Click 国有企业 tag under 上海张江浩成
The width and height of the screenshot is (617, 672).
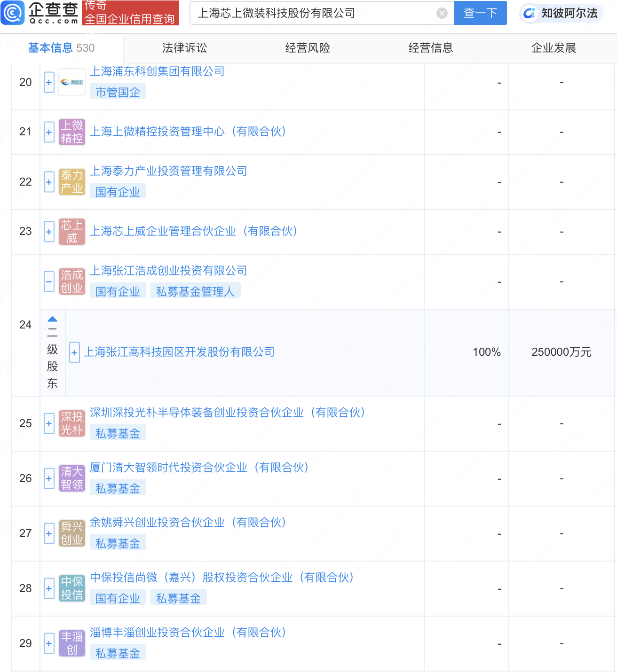click(118, 291)
